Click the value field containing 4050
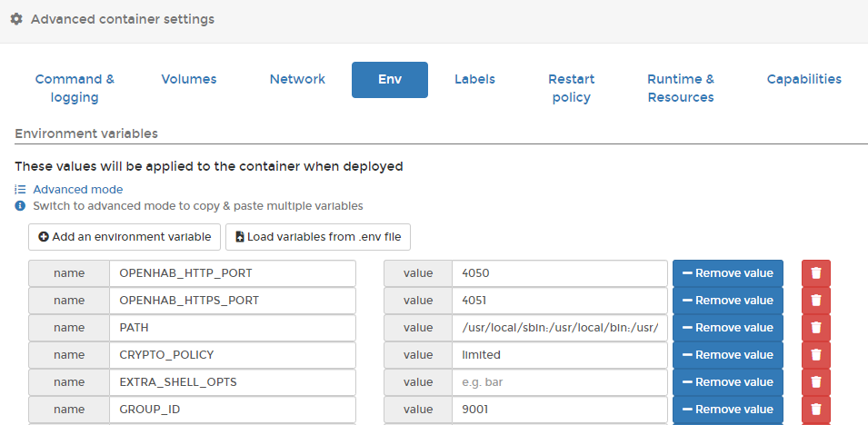This screenshot has height=425, width=868. click(x=560, y=273)
